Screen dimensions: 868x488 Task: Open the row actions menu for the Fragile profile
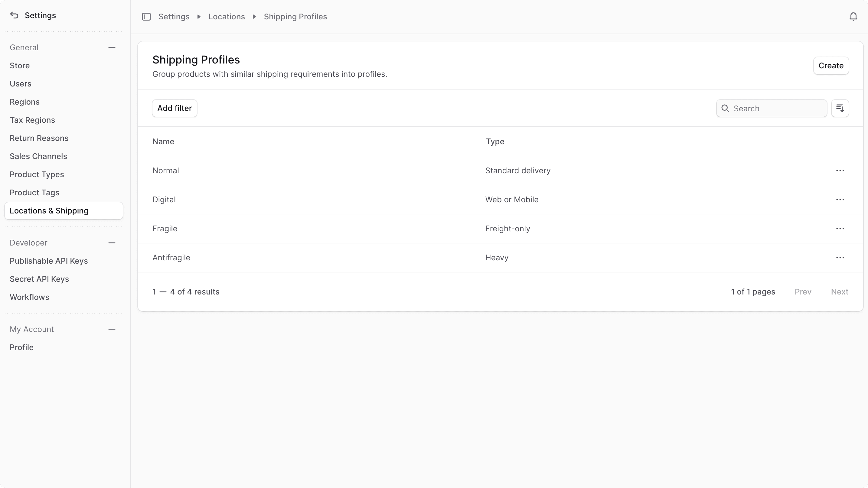click(840, 228)
